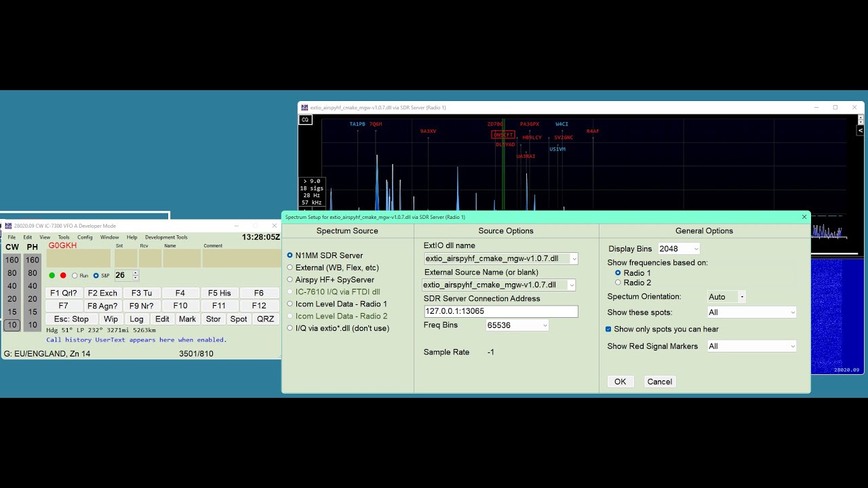Open the ExtIO dll name dropdown
The width and height of the screenshot is (868, 488).
pos(574,259)
